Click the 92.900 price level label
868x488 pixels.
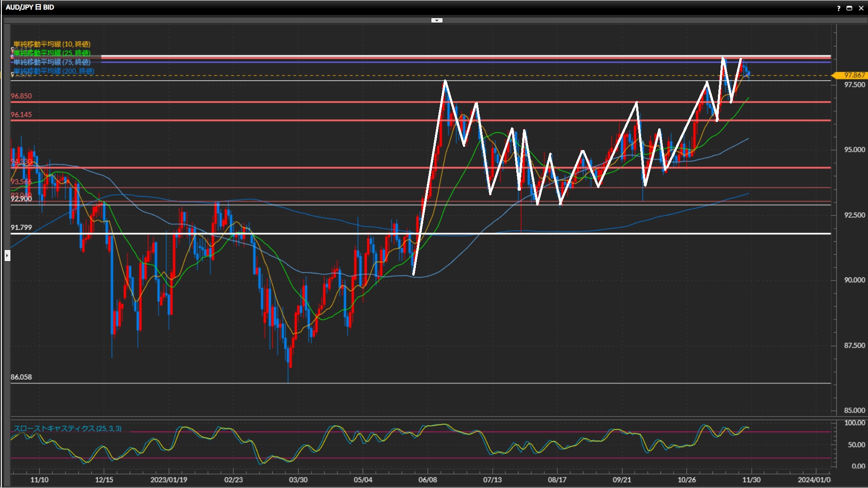[x=21, y=199]
